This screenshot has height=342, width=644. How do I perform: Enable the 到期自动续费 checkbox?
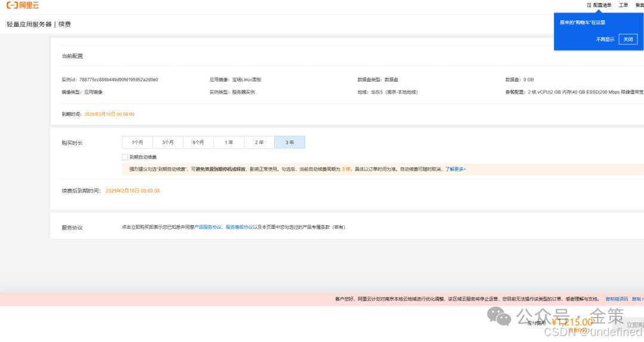pos(125,157)
